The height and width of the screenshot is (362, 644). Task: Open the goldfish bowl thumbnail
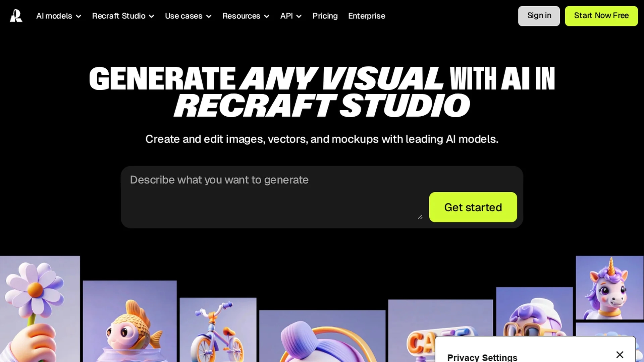click(130, 321)
